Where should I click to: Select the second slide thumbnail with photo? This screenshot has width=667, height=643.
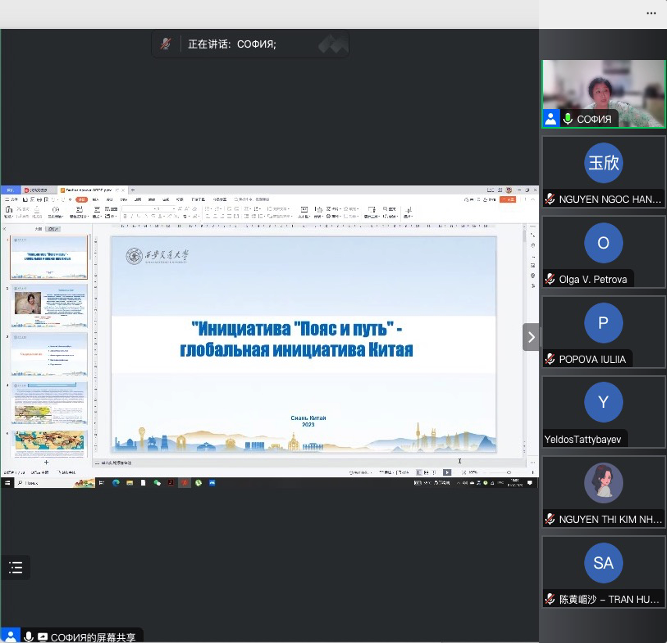tap(49, 308)
